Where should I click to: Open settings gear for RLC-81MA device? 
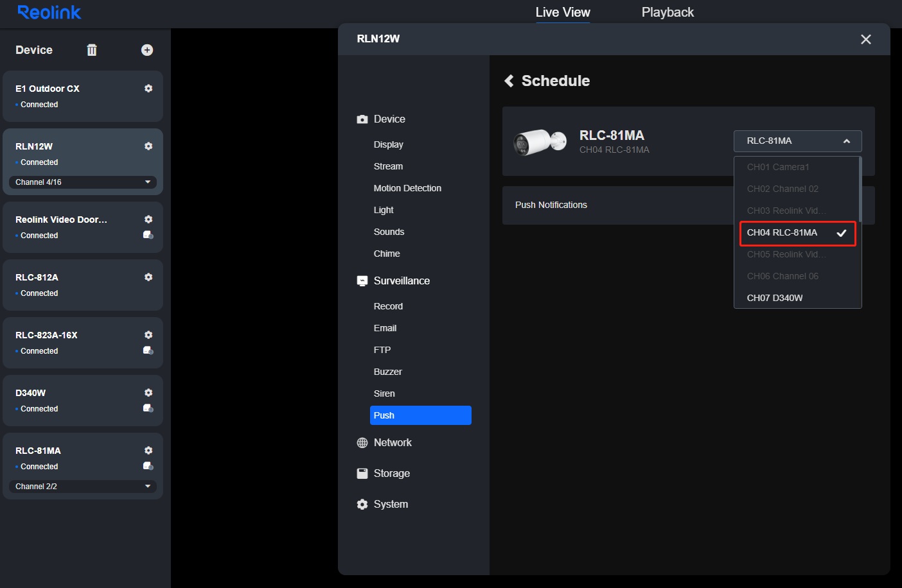148,451
